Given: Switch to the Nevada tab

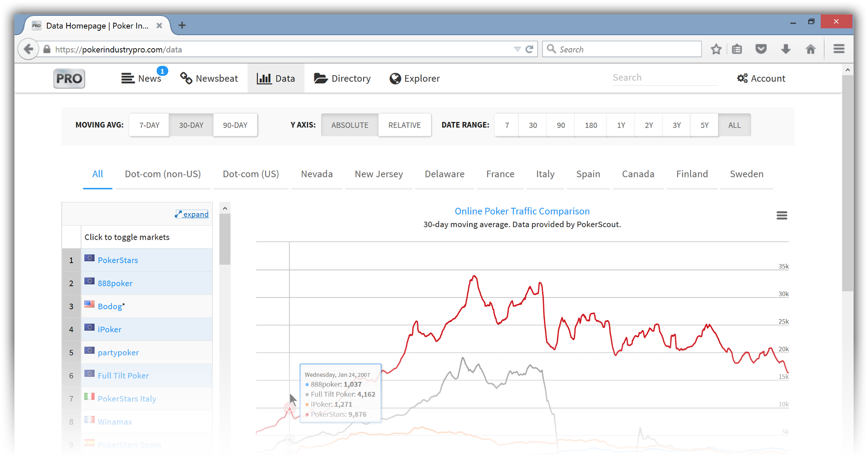Looking at the screenshot, I should [x=317, y=174].
